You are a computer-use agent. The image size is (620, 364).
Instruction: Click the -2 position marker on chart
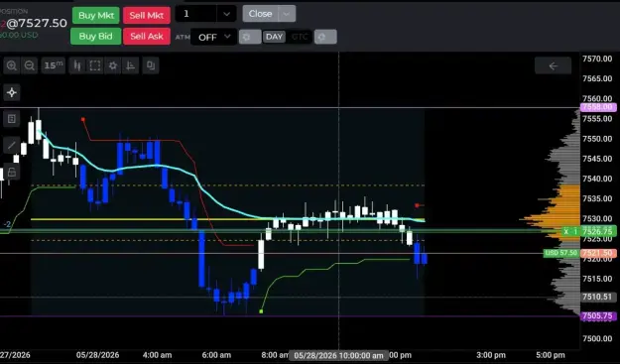(7, 224)
